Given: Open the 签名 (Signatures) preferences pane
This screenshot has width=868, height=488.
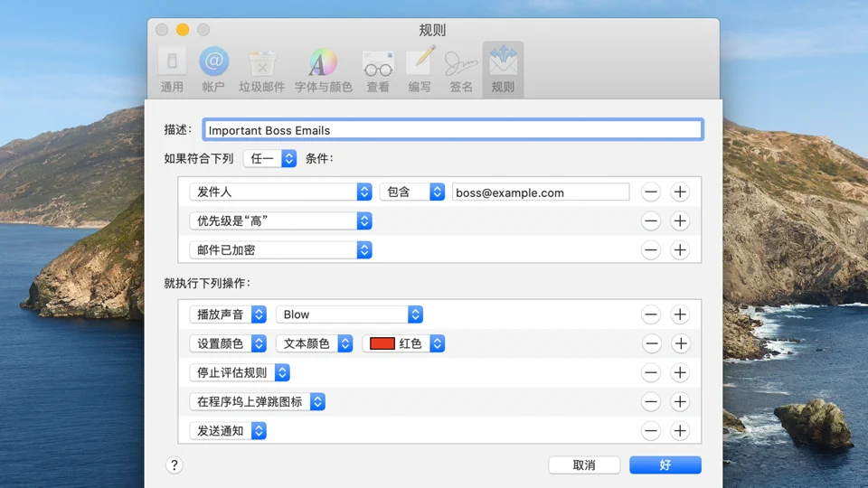Looking at the screenshot, I should (x=460, y=70).
